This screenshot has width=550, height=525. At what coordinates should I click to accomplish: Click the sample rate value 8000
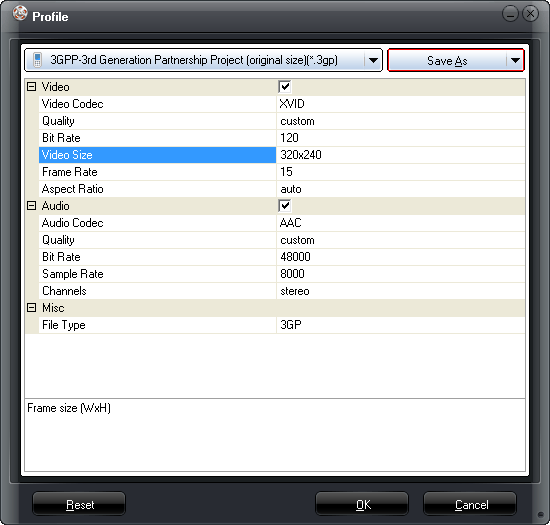click(292, 274)
